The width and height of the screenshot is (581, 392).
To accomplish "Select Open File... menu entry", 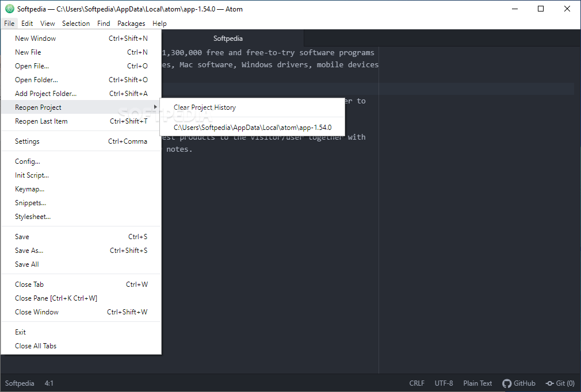I will pos(81,66).
